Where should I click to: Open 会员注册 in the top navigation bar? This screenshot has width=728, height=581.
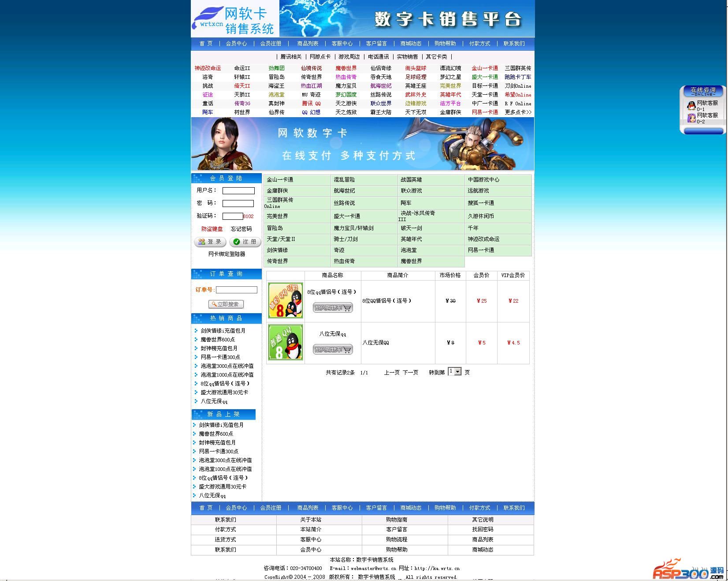(271, 44)
